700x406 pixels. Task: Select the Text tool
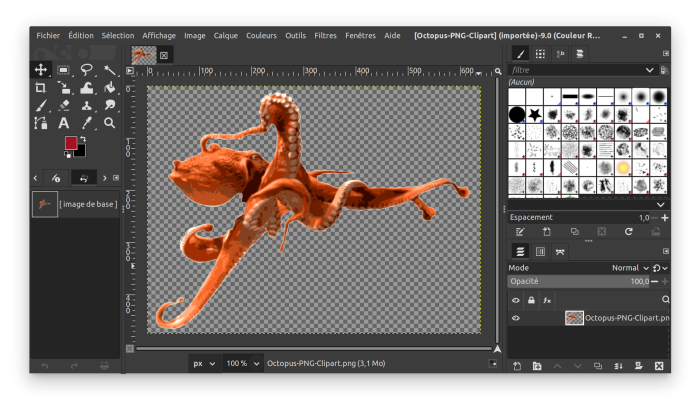(63, 123)
